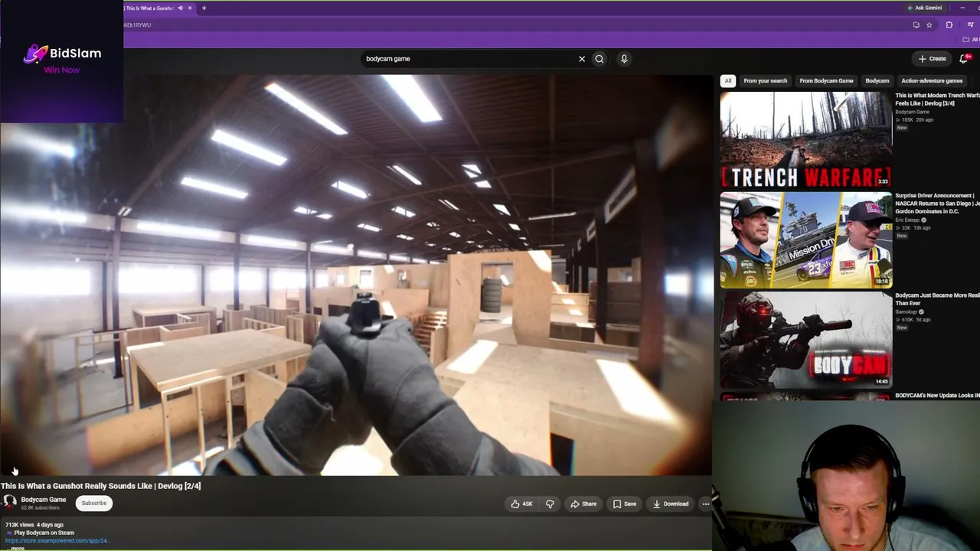Open the browser media controls icon
The image size is (980, 551).
tap(970, 24)
